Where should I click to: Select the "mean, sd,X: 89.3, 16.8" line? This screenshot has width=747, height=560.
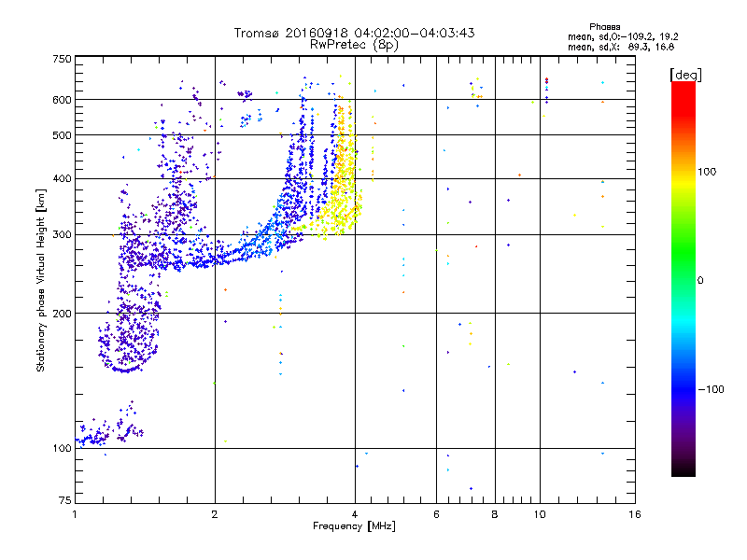(x=621, y=47)
